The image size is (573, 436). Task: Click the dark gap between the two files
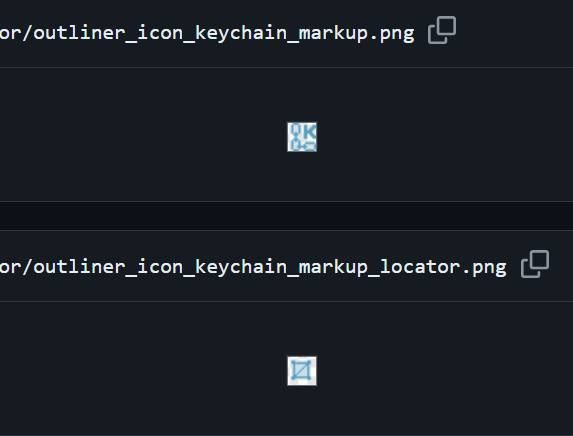[286, 216]
